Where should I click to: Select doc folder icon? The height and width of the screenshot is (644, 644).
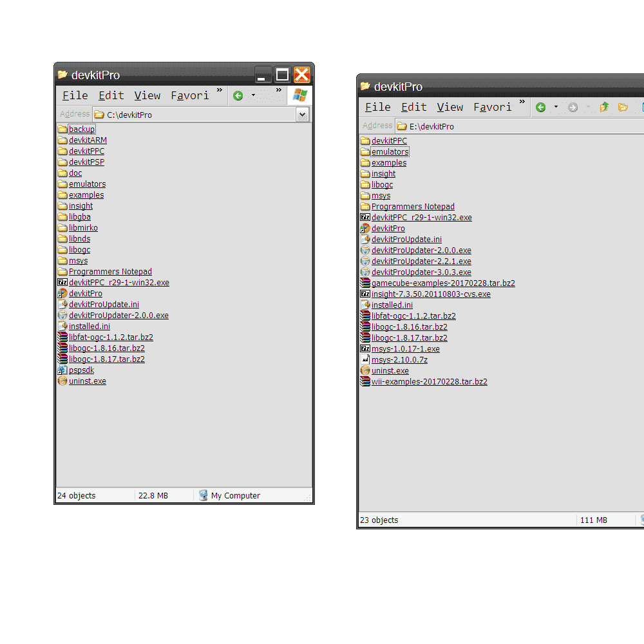[62, 173]
